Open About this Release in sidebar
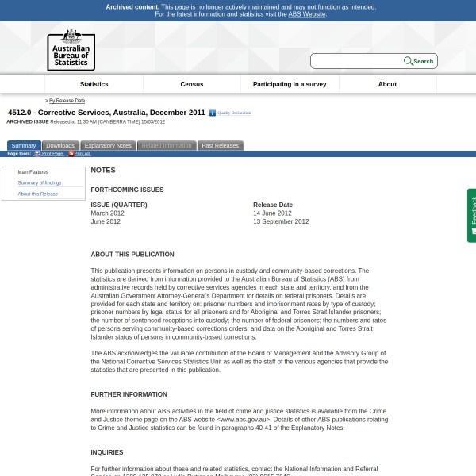The image size is (476, 476). click(38, 194)
